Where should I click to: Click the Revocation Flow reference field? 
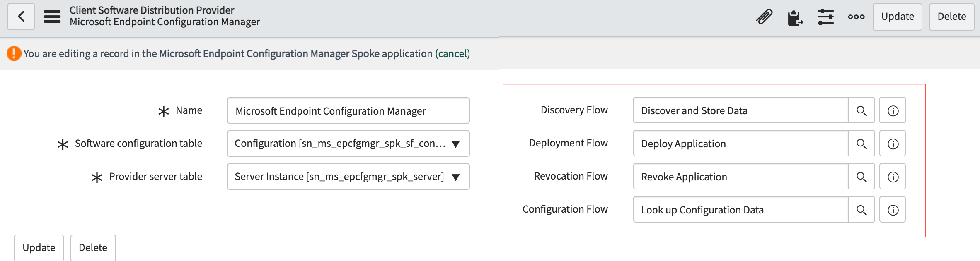pyautogui.click(x=740, y=176)
